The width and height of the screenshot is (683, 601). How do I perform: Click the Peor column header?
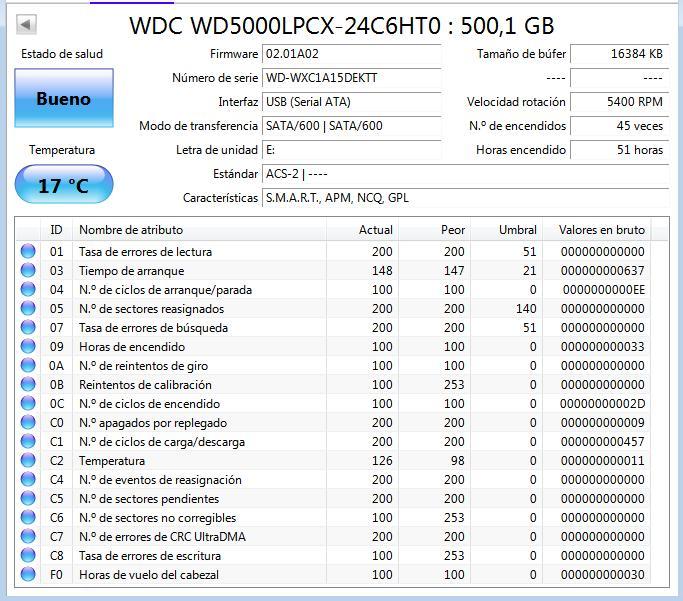point(434,230)
